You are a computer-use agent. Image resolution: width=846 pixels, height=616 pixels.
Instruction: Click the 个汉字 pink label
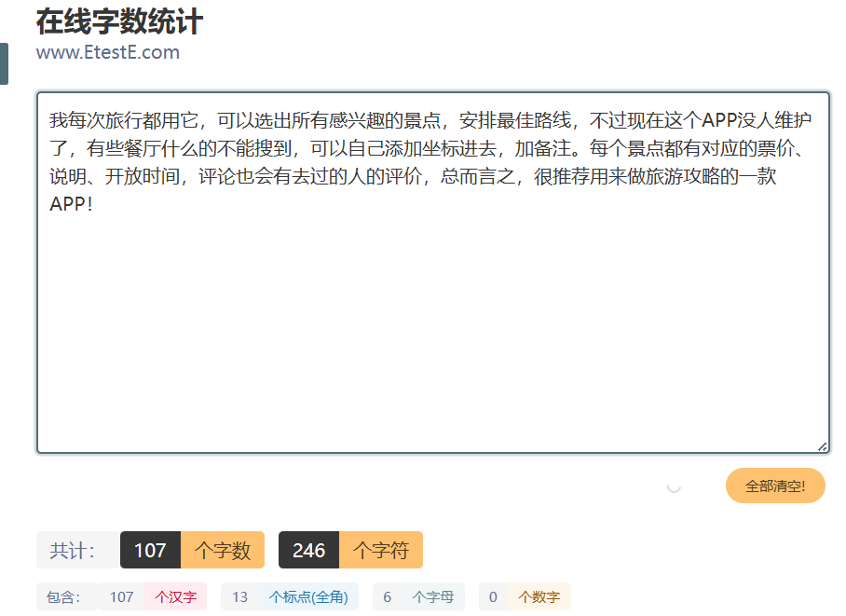(x=175, y=596)
